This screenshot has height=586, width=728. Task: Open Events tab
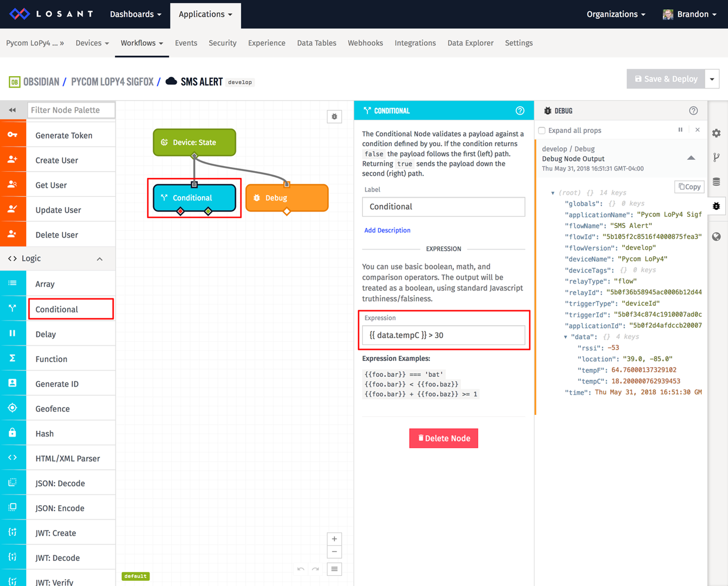click(x=186, y=43)
